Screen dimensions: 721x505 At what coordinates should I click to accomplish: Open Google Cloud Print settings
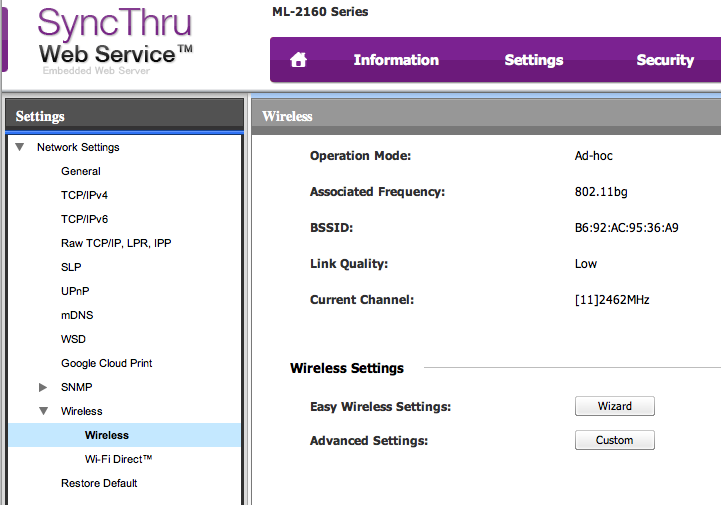tap(106, 363)
